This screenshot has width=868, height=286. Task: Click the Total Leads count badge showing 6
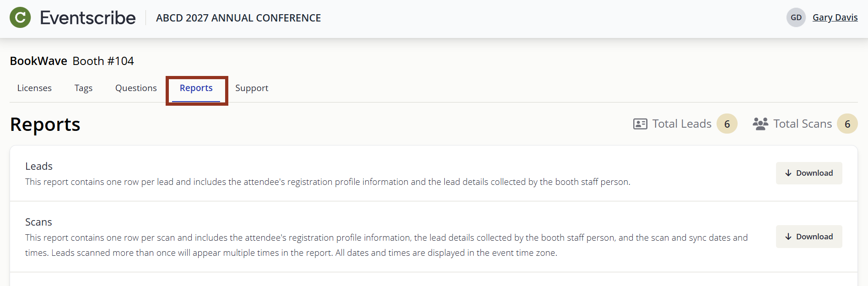tap(727, 124)
